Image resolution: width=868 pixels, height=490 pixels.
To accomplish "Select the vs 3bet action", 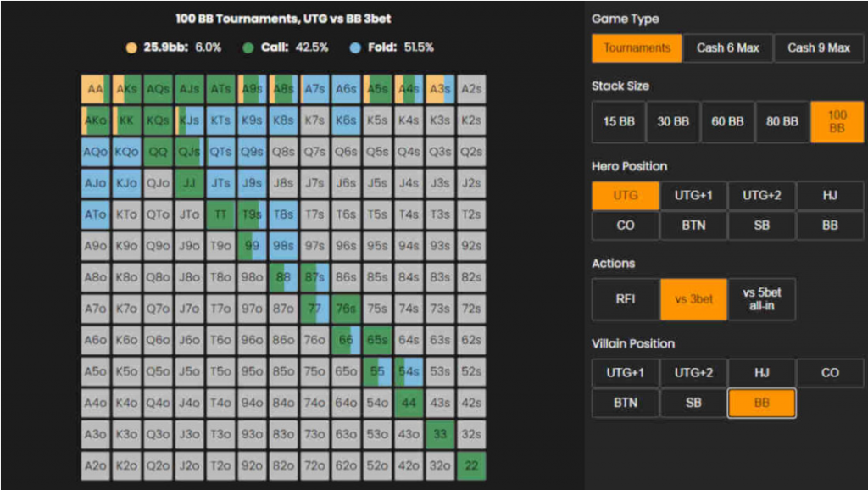I will pyautogui.click(x=693, y=299).
